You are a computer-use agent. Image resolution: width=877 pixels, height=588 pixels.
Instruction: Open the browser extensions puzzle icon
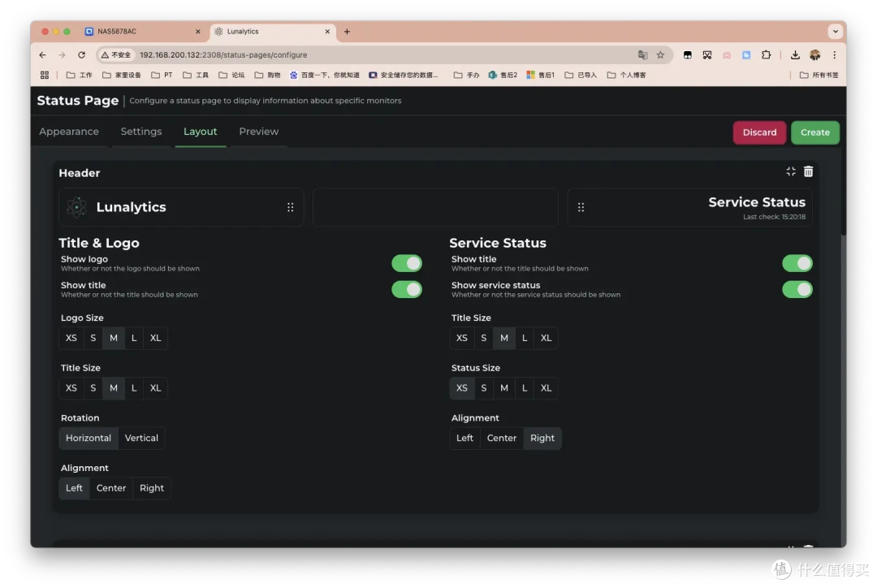[766, 55]
